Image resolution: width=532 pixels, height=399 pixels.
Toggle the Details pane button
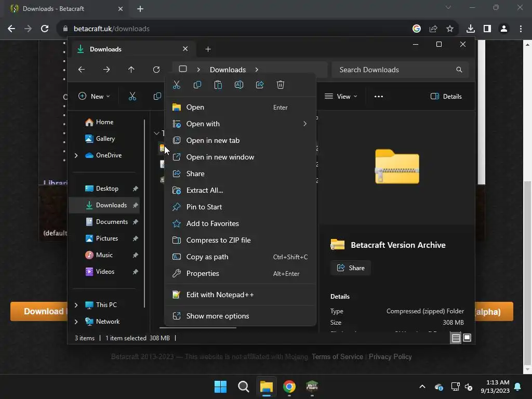[446, 96]
